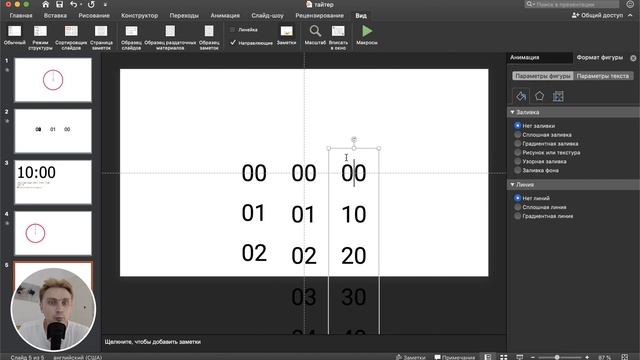Open the Слайд-шоу ribbon tab
This screenshot has height=360, width=640.
[x=267, y=16]
